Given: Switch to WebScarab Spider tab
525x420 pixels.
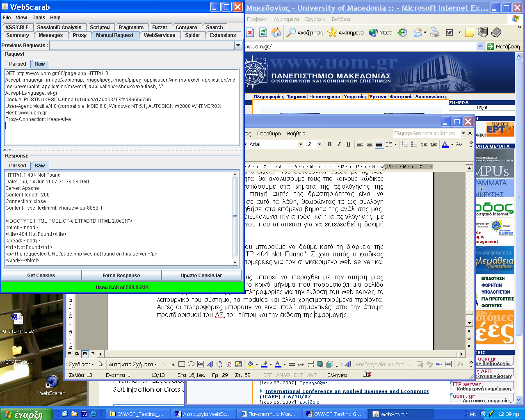Looking at the screenshot, I should point(192,35).
